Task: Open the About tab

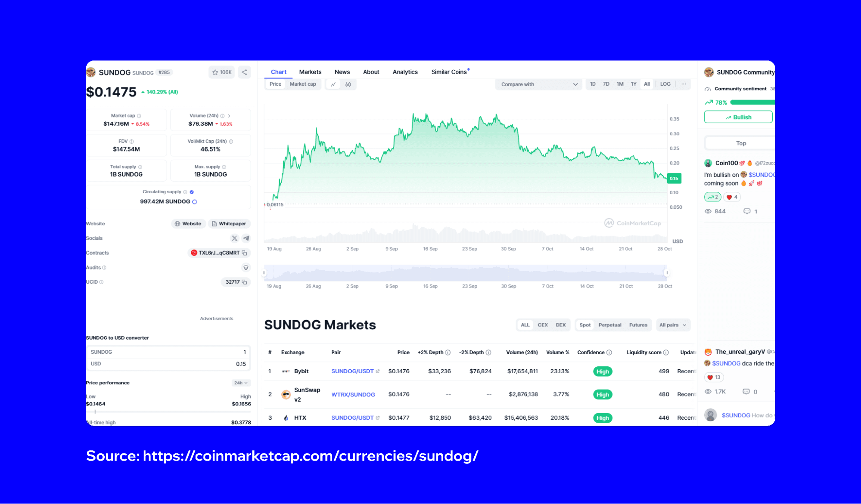Action: pyautogui.click(x=371, y=72)
